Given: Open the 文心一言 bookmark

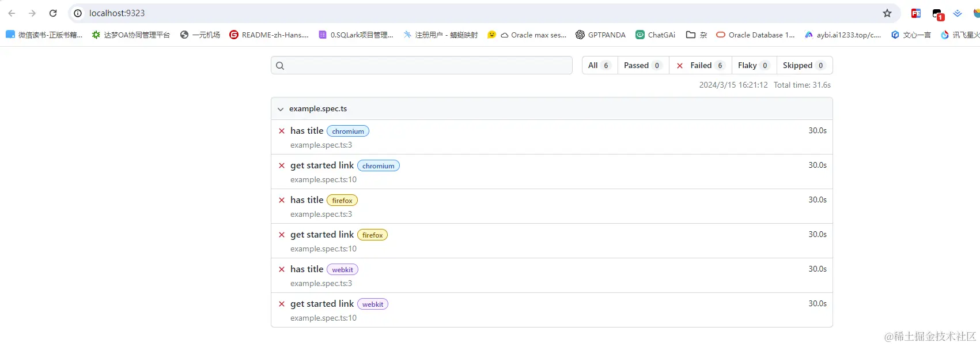Looking at the screenshot, I should point(911,35).
